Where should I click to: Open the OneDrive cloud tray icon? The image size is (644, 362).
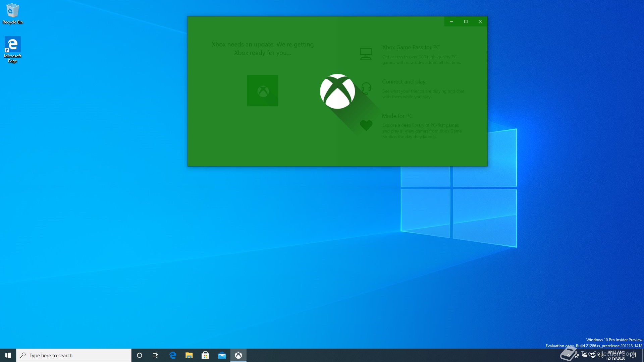point(585,355)
